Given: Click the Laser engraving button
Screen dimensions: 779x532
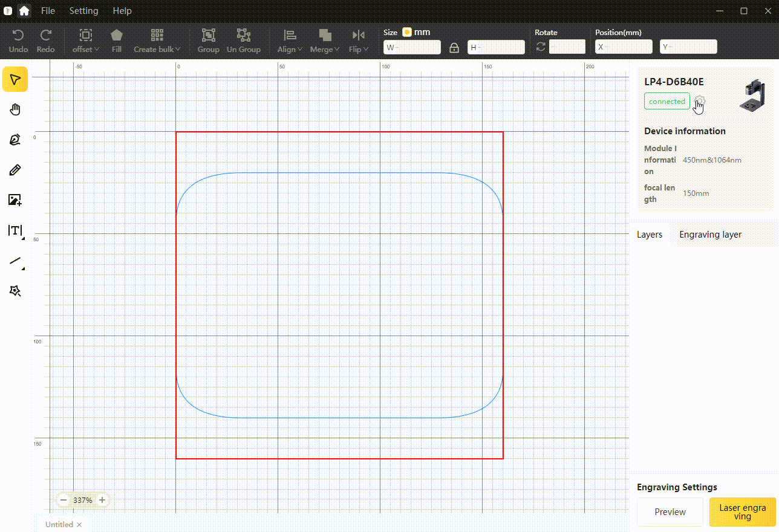Looking at the screenshot, I should pos(742,512).
